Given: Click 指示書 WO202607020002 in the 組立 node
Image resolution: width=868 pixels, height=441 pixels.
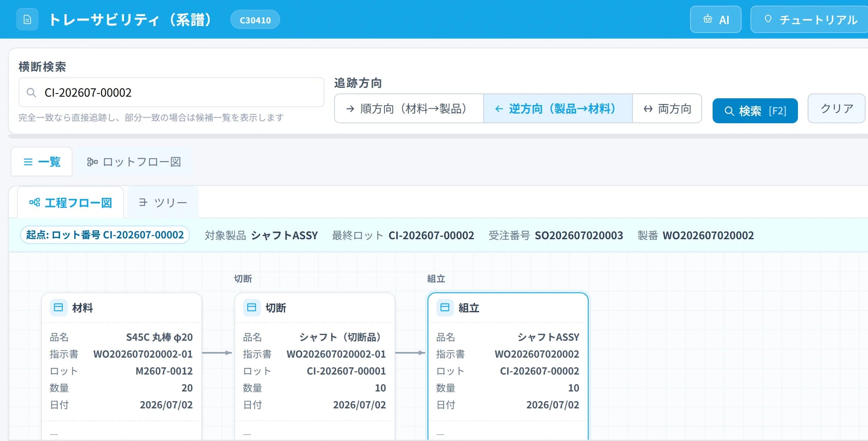Looking at the screenshot, I should tap(537, 354).
